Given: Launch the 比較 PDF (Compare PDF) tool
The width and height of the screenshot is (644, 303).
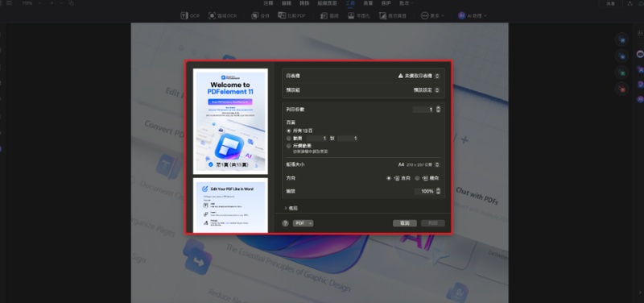Looking at the screenshot, I should (x=291, y=15).
